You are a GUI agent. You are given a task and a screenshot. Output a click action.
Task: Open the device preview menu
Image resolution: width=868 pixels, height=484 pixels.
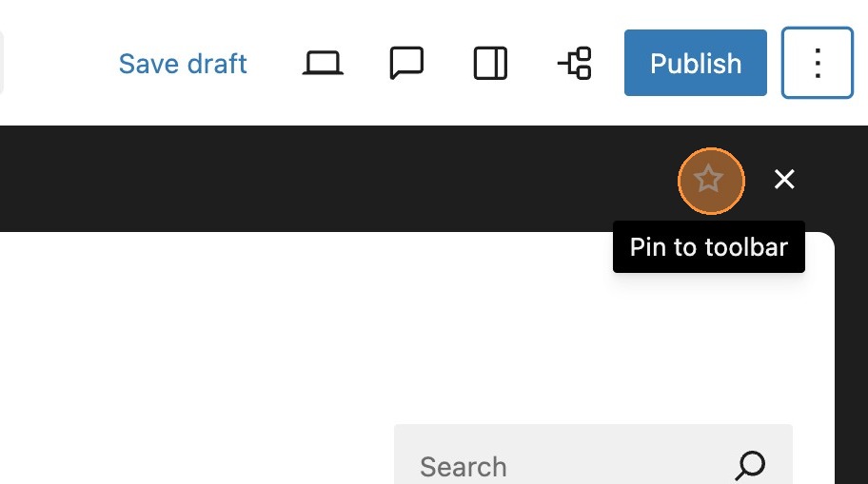click(323, 64)
